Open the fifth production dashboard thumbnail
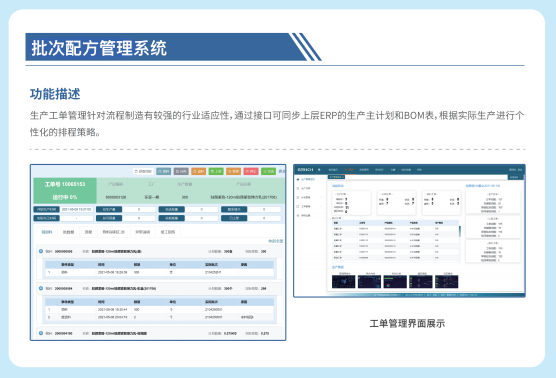This screenshot has width=556, height=378. (x=446, y=282)
